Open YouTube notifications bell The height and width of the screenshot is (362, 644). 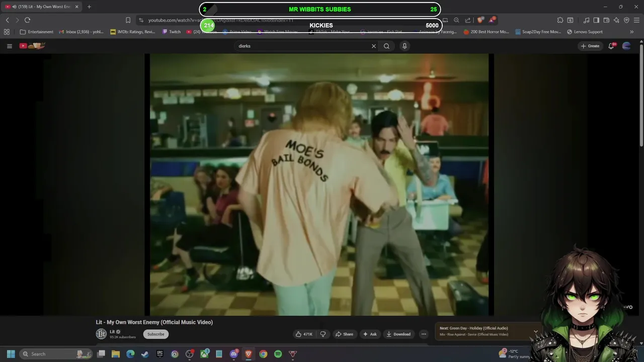pyautogui.click(x=611, y=46)
